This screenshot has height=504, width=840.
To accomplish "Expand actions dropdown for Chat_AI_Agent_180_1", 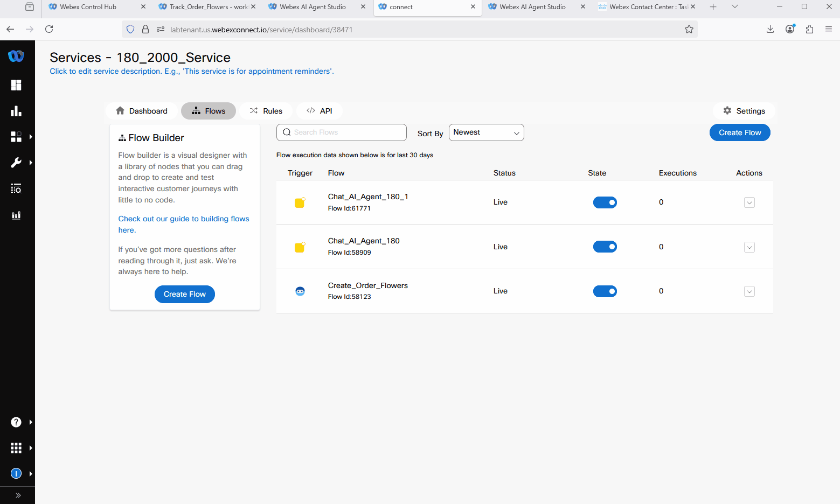I will click(x=749, y=203).
